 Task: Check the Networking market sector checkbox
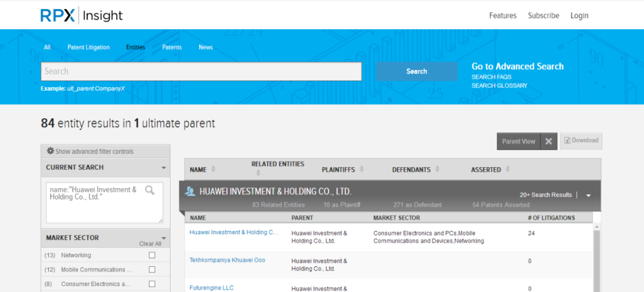[x=152, y=256]
